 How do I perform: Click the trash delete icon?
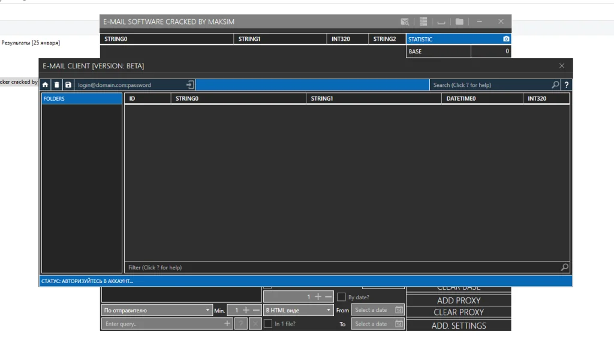coord(56,85)
